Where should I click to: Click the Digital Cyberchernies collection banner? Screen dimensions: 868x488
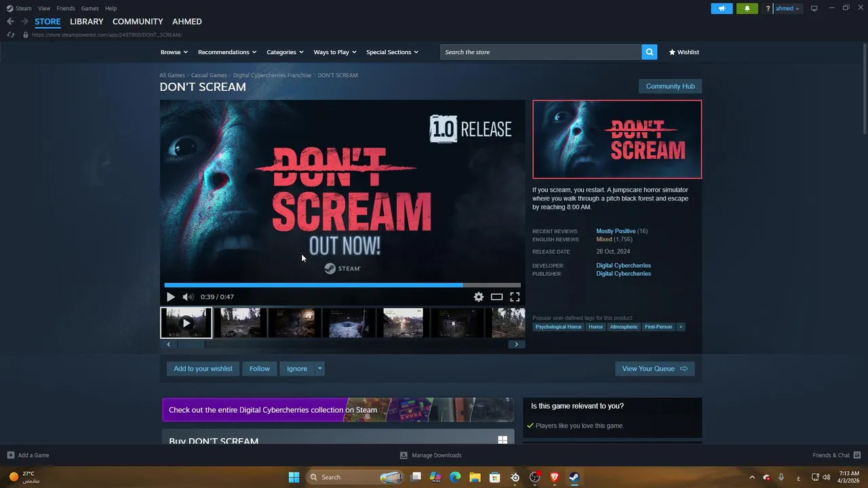pyautogui.click(x=338, y=409)
